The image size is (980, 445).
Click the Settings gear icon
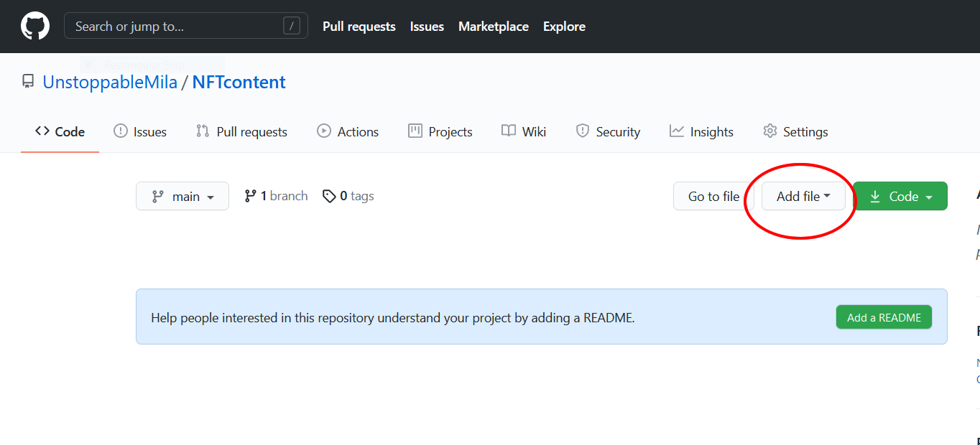click(x=770, y=131)
